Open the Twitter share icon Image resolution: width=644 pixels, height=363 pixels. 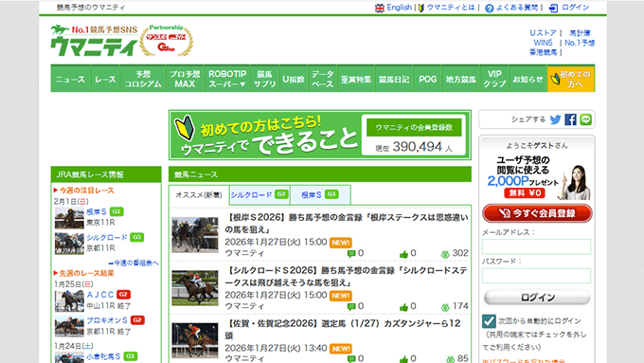[555, 119]
